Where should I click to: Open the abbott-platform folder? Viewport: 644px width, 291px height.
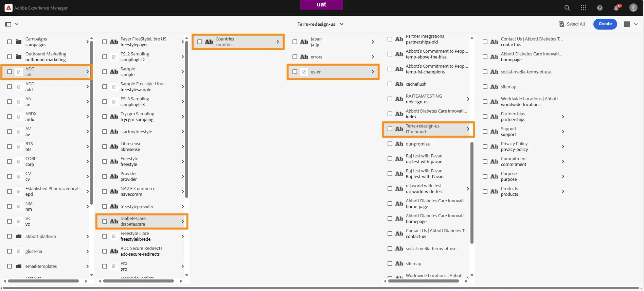click(x=41, y=236)
